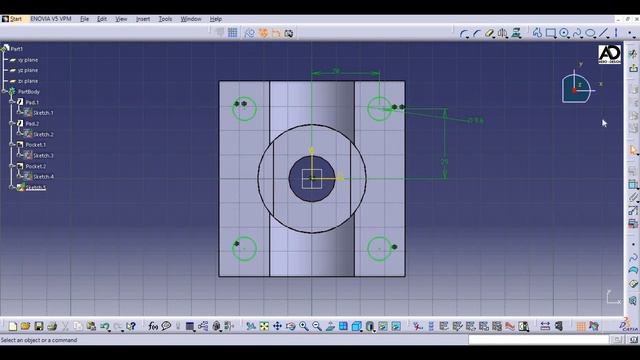
Task: Open the Circle tool dropdown arrow
Action: 569,37
